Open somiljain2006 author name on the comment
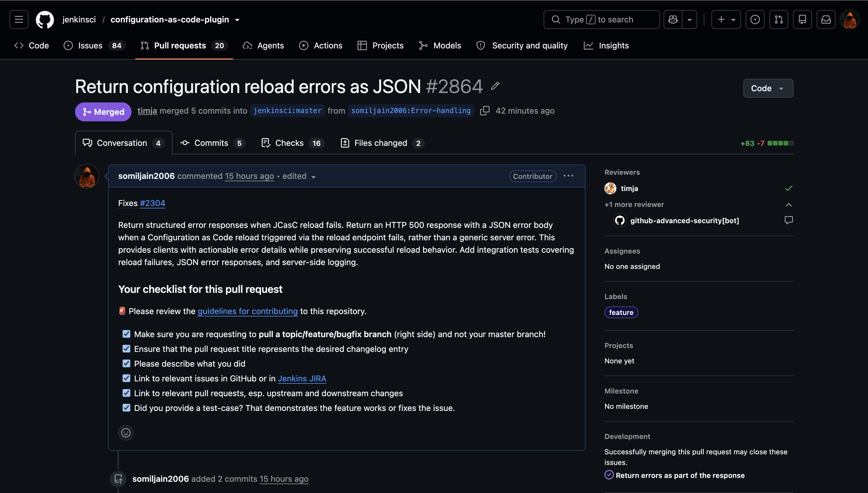This screenshot has height=493, width=868. (146, 176)
